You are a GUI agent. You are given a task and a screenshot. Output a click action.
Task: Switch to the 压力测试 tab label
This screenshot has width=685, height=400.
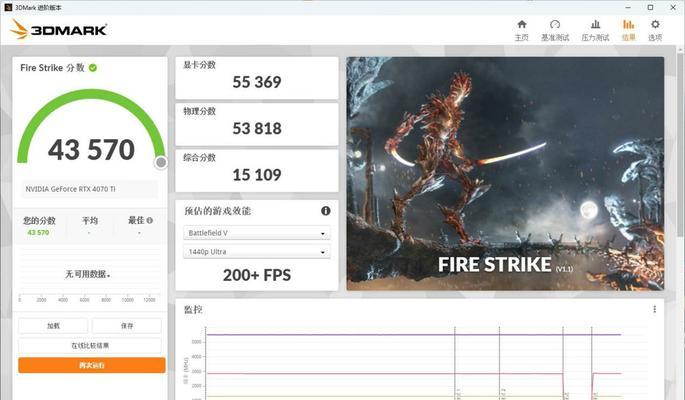point(595,38)
